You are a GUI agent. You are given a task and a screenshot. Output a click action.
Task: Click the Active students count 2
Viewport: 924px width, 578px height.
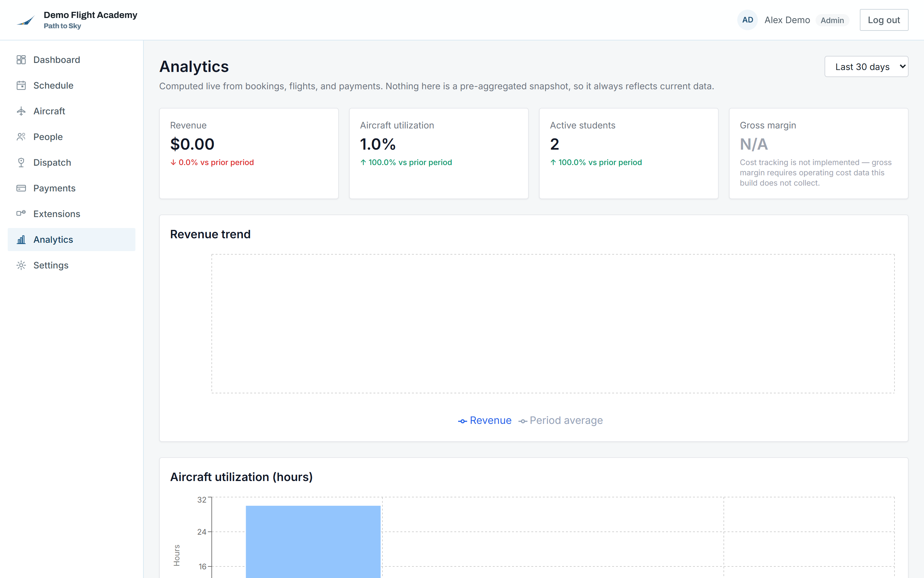(x=554, y=144)
